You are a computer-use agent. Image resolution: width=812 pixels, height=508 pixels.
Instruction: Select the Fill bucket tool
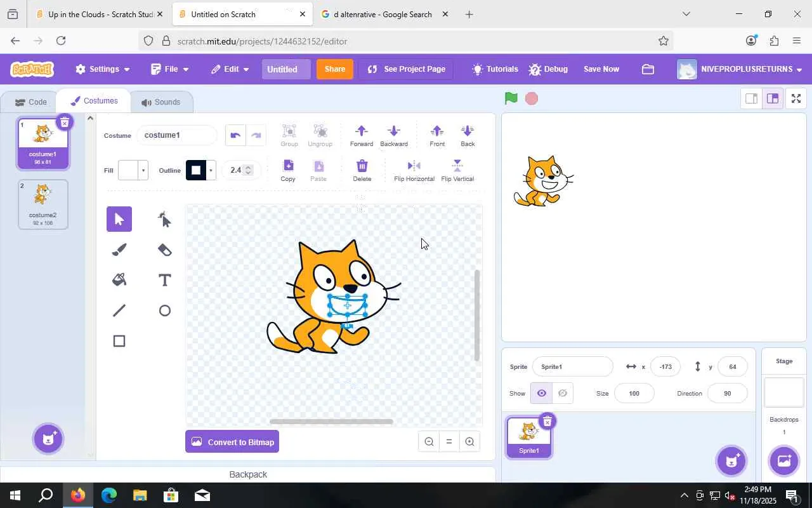[119, 280]
